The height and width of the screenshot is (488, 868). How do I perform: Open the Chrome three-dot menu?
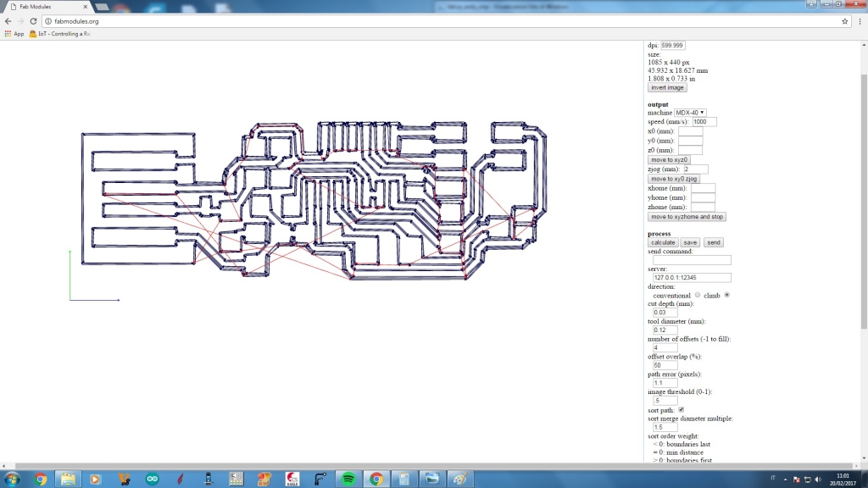[x=860, y=21]
